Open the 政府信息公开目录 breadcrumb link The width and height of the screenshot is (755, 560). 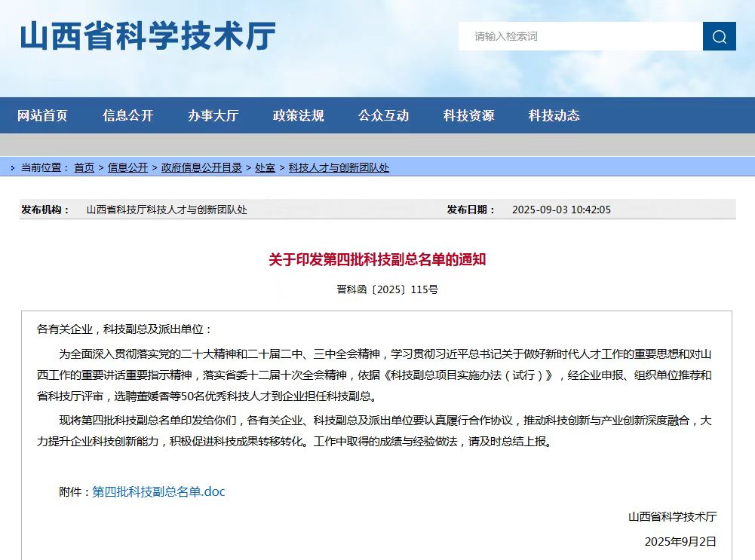(201, 168)
